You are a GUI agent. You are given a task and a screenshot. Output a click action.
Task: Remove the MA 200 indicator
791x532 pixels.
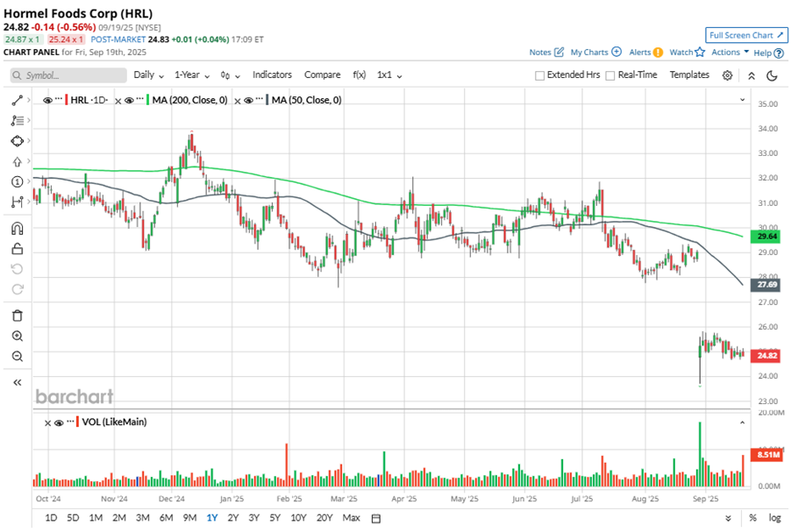tap(118, 101)
